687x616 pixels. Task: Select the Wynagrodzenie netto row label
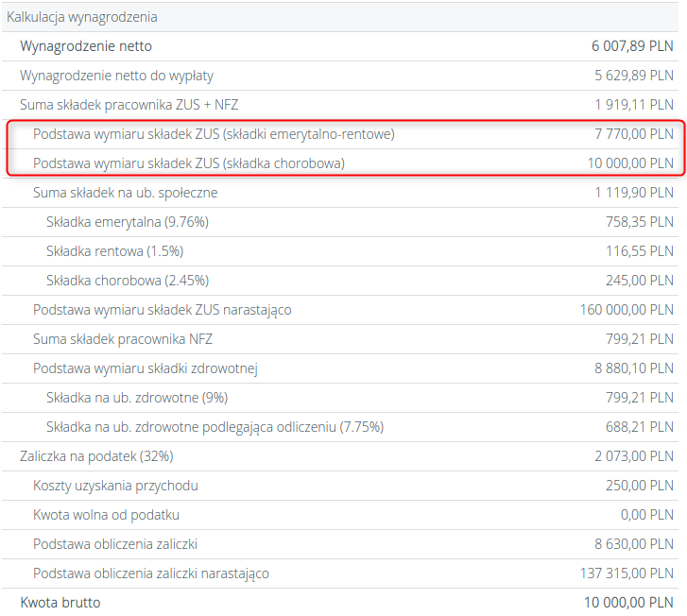click(86, 46)
